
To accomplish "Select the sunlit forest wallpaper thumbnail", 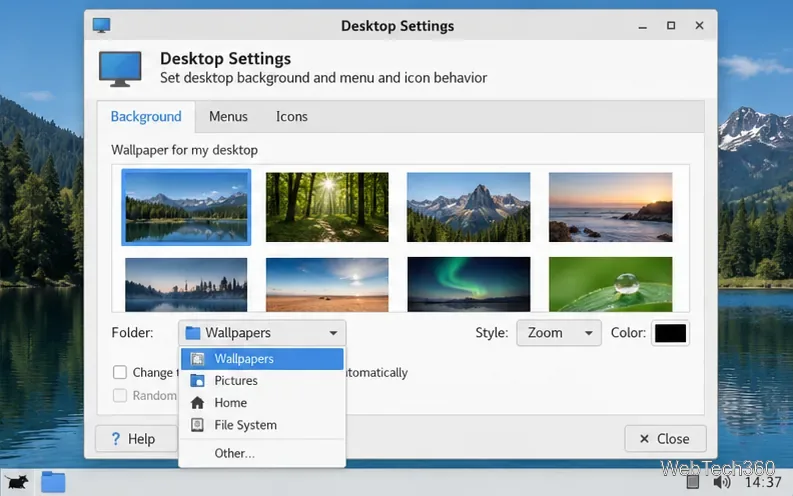I will pyautogui.click(x=327, y=207).
